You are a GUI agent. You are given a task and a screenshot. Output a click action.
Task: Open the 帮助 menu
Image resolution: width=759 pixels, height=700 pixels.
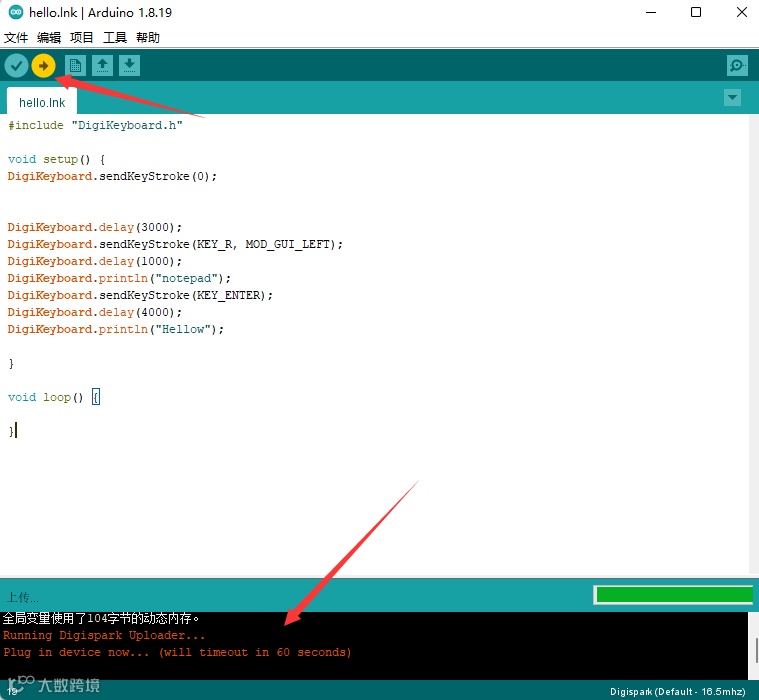pos(148,37)
